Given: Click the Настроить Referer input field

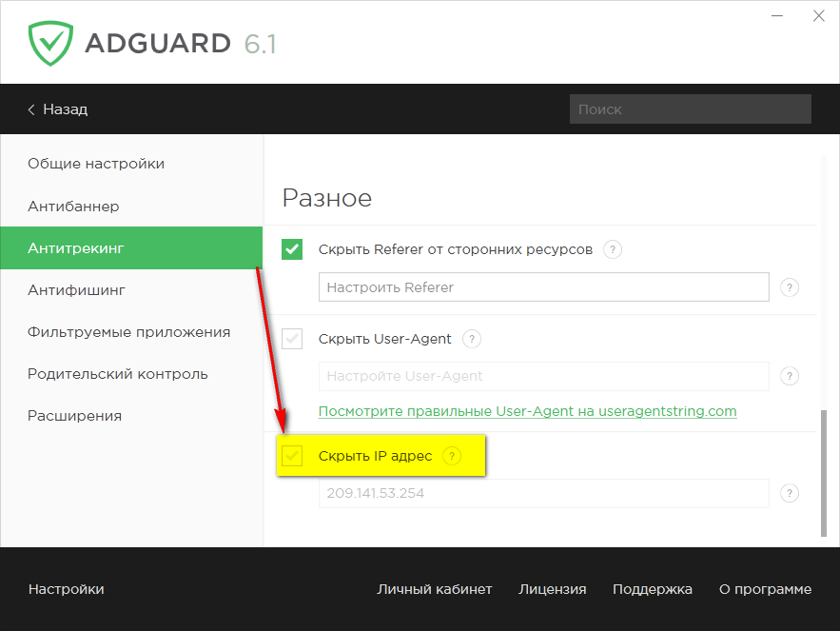Looking at the screenshot, I should 542,287.
